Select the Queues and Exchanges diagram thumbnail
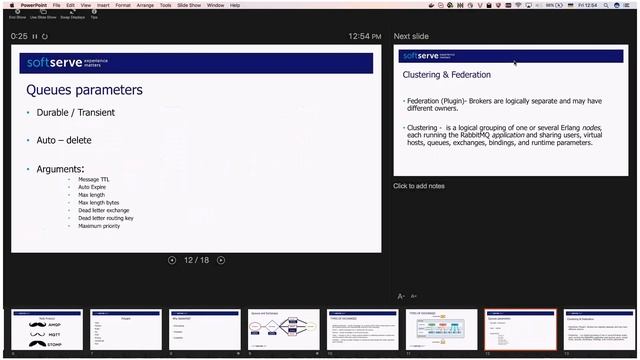This screenshot has height=360, width=640. pyautogui.click(x=284, y=330)
